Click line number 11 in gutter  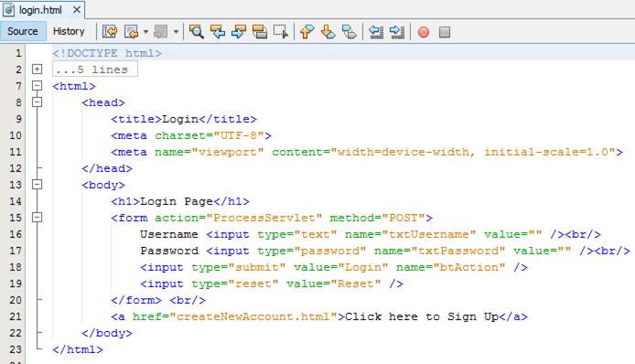click(x=16, y=152)
